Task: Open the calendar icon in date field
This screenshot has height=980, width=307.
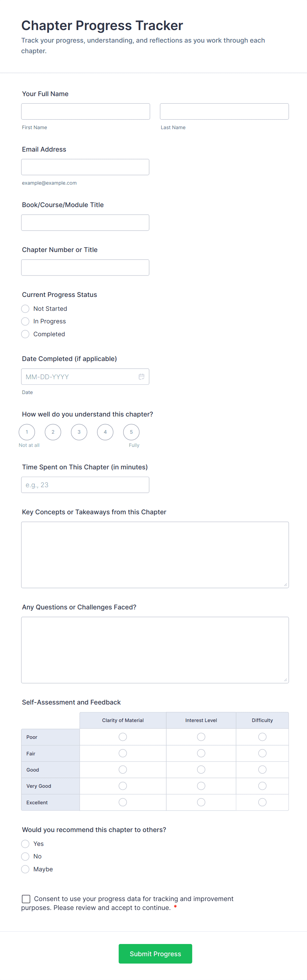Action: pos(141,377)
